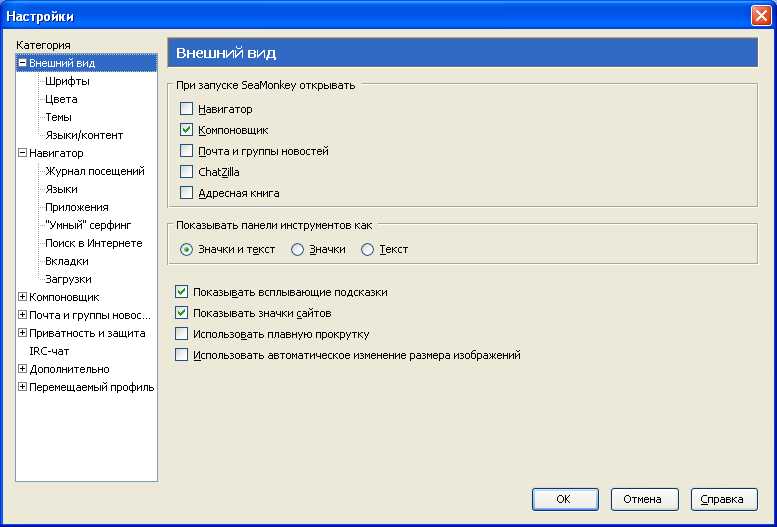Choose the Текст toolbar display option
The width and height of the screenshot is (777, 527).
[367, 249]
